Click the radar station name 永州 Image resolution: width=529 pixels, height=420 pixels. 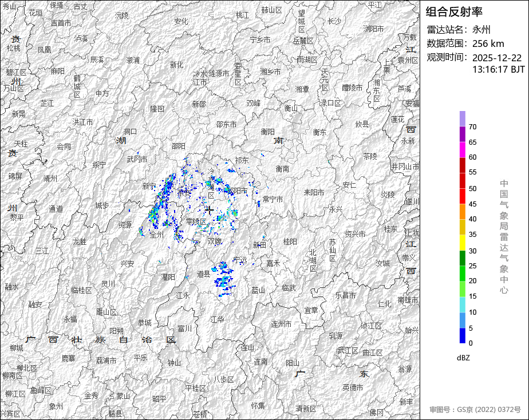[x=481, y=30]
